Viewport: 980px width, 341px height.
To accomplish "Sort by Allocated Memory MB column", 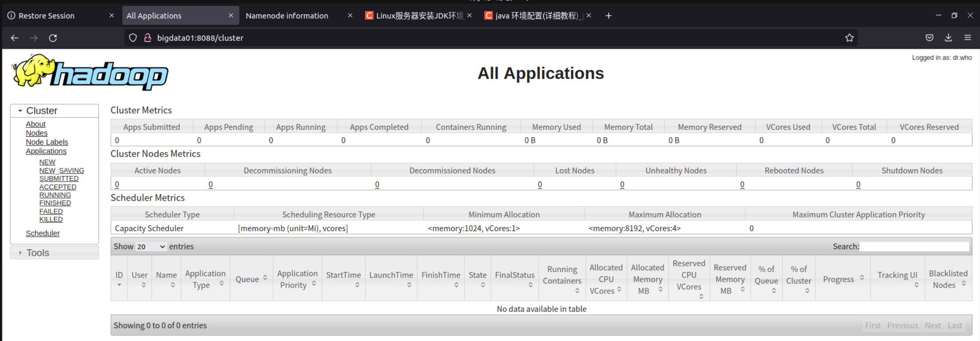I will pyautogui.click(x=647, y=279).
